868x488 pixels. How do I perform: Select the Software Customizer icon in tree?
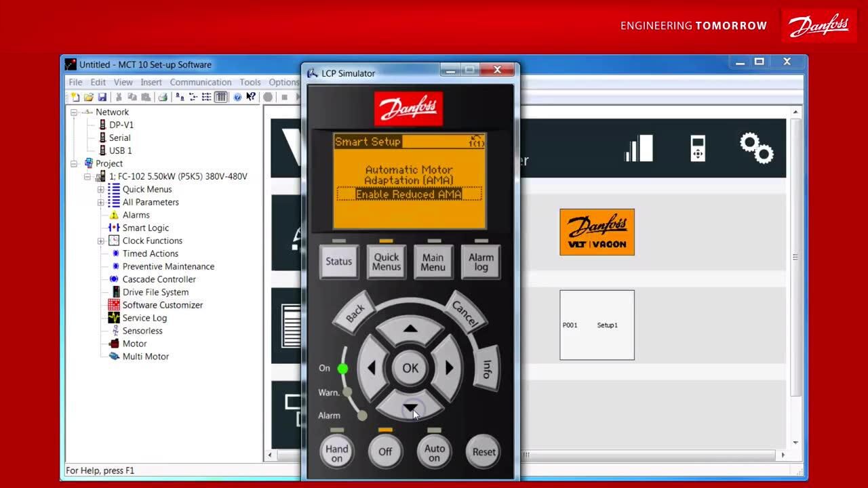[114, 305]
